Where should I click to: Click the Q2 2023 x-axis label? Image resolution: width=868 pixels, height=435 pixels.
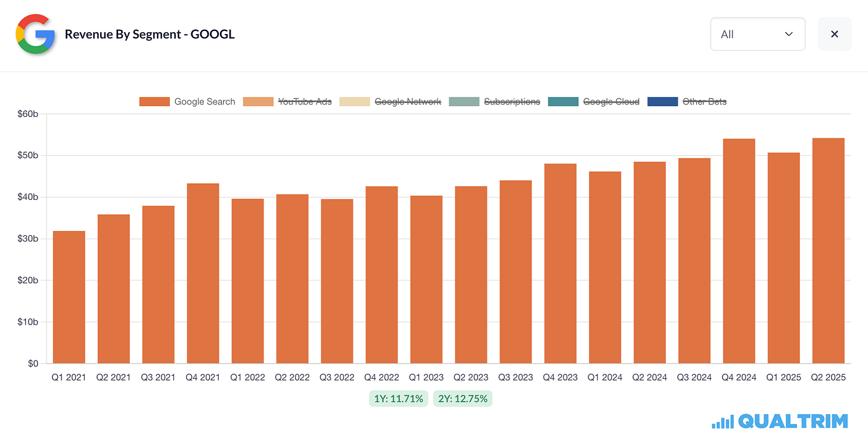click(x=471, y=377)
